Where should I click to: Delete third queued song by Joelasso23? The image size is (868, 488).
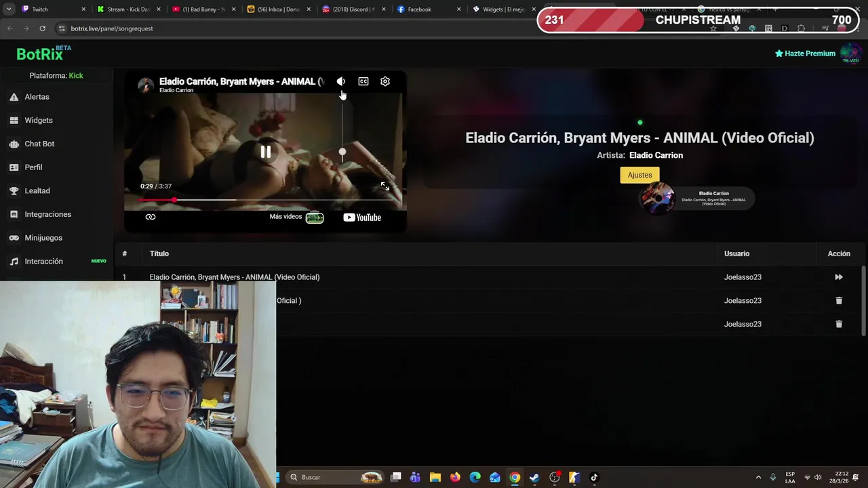point(839,324)
